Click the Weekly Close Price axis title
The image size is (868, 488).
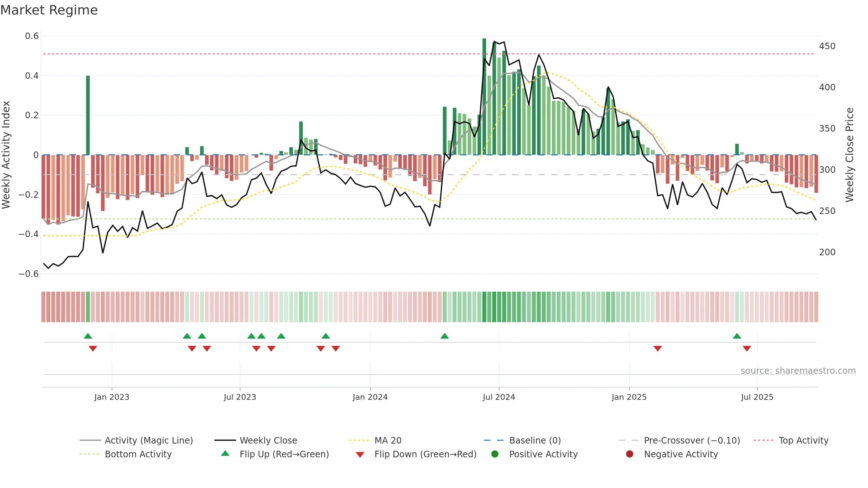point(850,155)
